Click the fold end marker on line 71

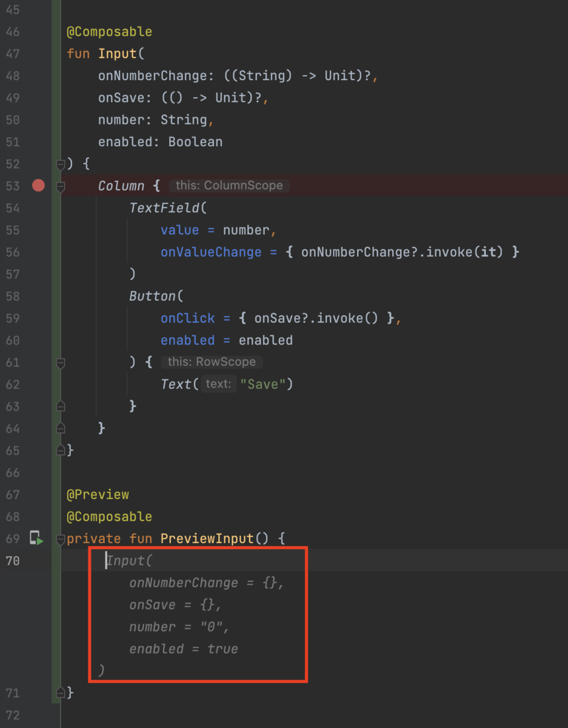click(x=60, y=693)
